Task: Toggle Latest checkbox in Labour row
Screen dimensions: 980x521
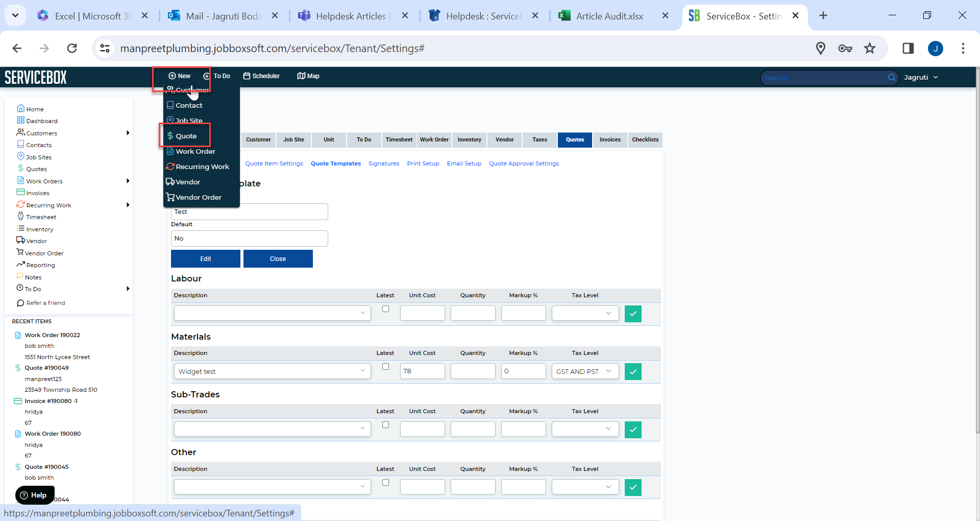Action: (385, 309)
